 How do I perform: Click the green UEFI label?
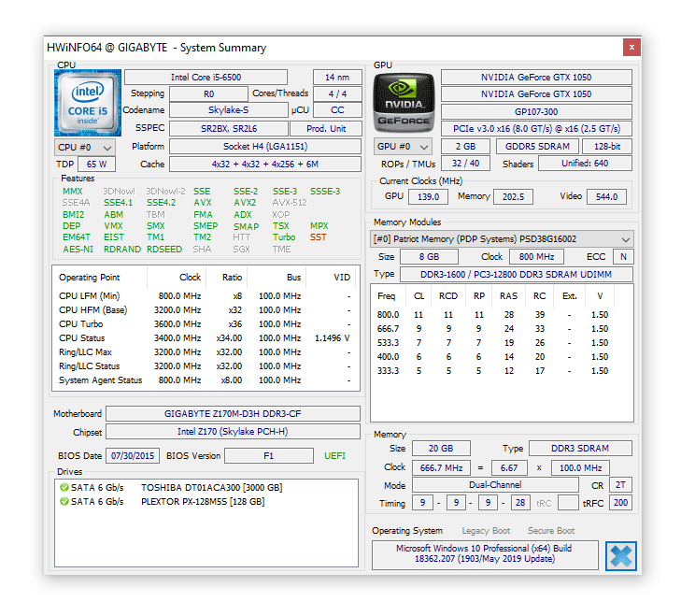pyautogui.click(x=334, y=456)
